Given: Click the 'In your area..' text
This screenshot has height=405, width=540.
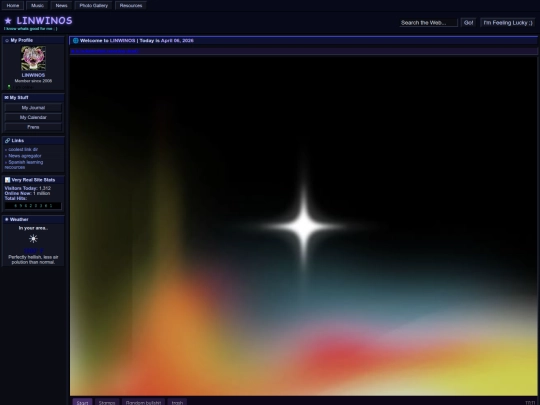Looking at the screenshot, I should (33, 228).
